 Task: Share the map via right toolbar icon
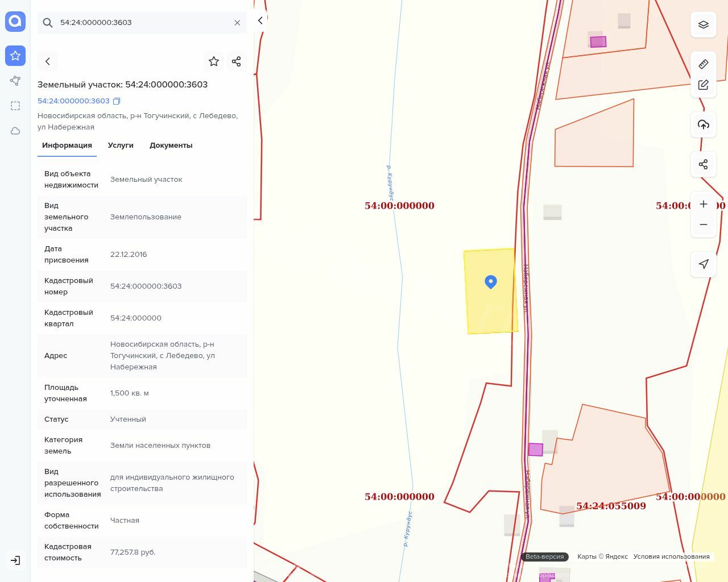[703, 164]
